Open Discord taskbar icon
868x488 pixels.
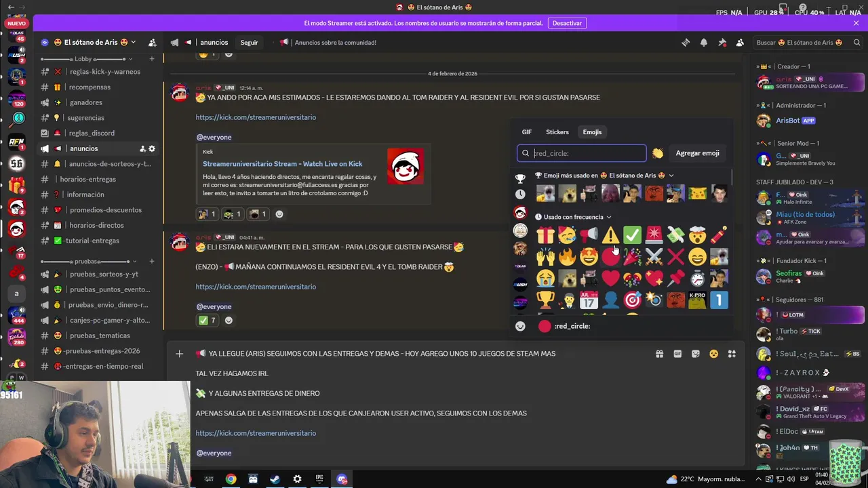(x=342, y=479)
